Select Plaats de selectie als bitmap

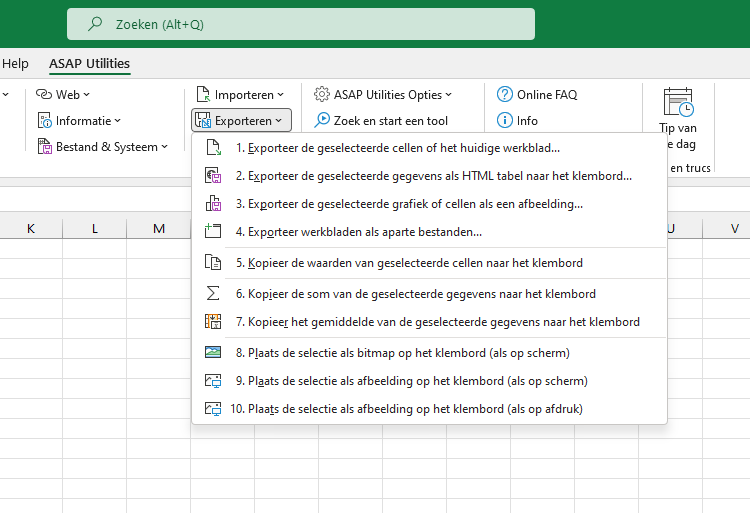(429, 352)
